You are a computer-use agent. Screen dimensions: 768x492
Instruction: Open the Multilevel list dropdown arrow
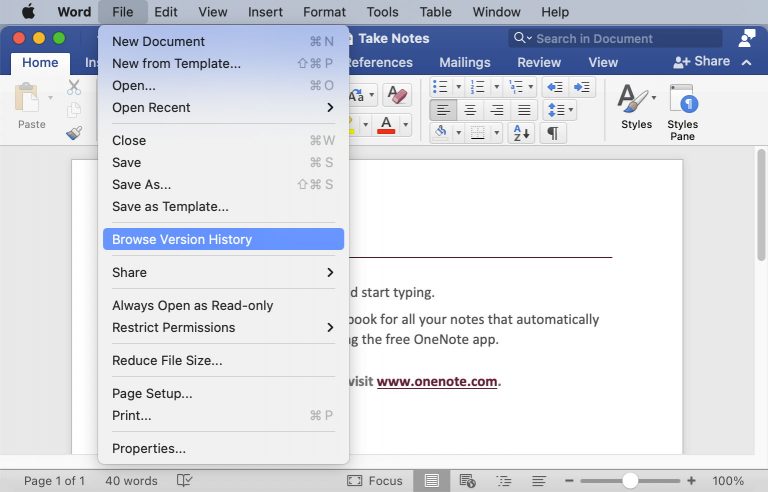tap(530, 87)
